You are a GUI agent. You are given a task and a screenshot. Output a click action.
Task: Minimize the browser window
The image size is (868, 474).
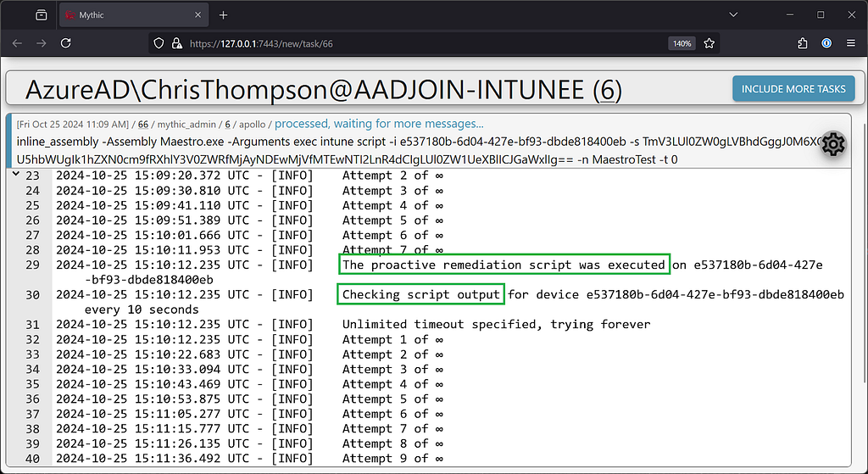(x=790, y=15)
